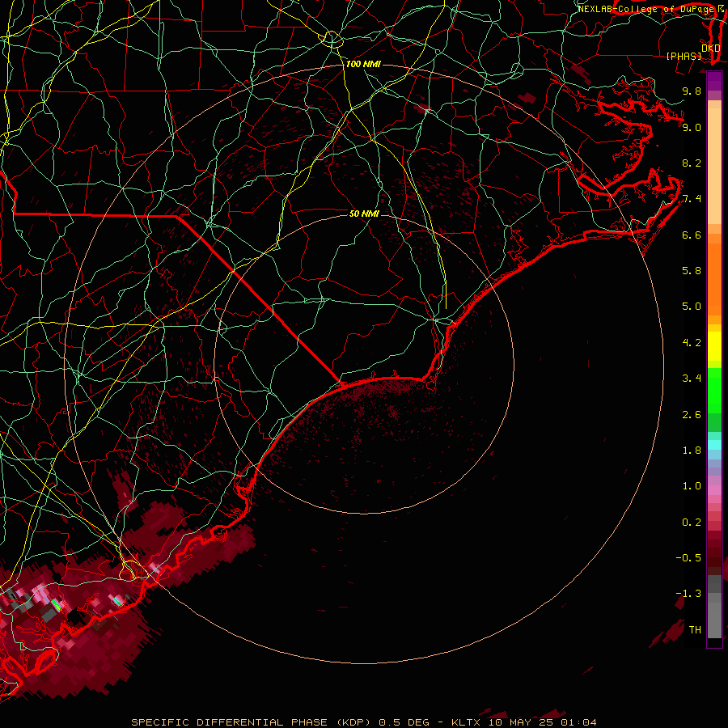Click the 2.6 scale value

(x=692, y=415)
